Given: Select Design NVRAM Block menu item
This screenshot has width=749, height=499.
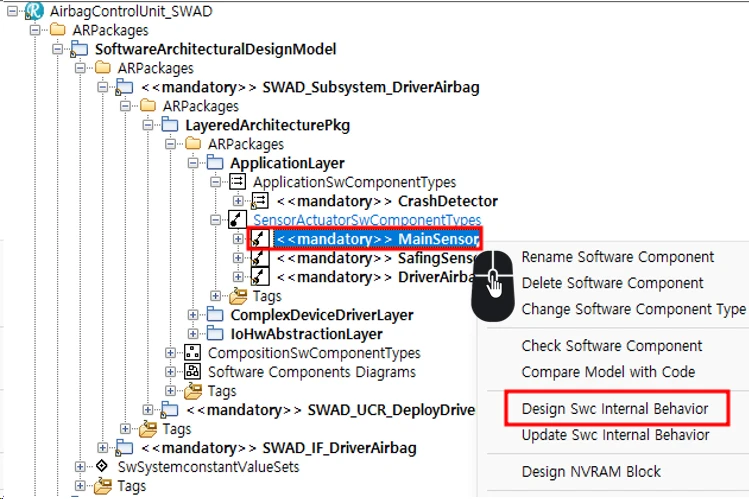Looking at the screenshot, I should pos(591,472).
